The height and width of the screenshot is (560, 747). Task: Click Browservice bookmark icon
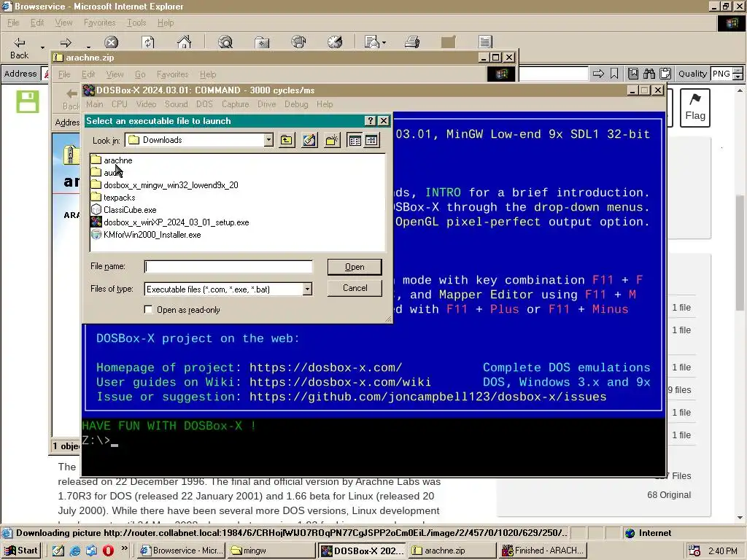614,74
